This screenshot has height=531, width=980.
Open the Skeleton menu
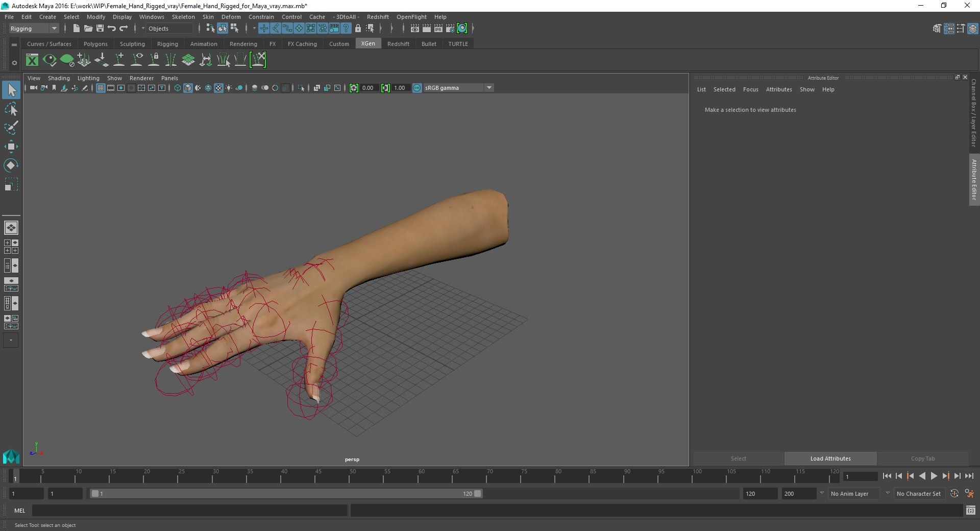[183, 17]
